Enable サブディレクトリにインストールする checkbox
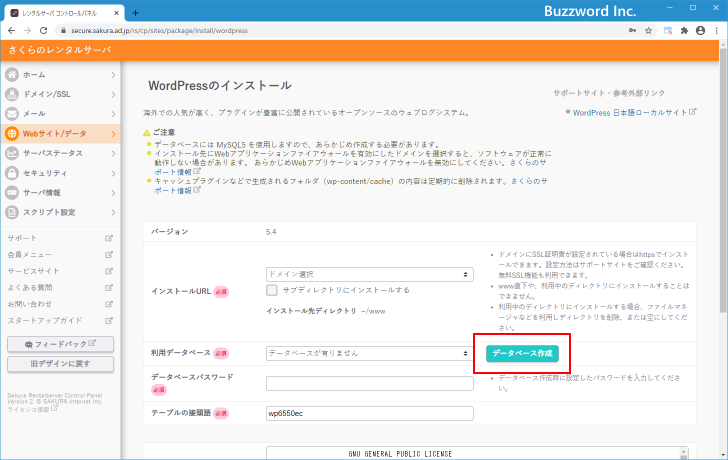Screen dimensions: 728x460 [272, 290]
